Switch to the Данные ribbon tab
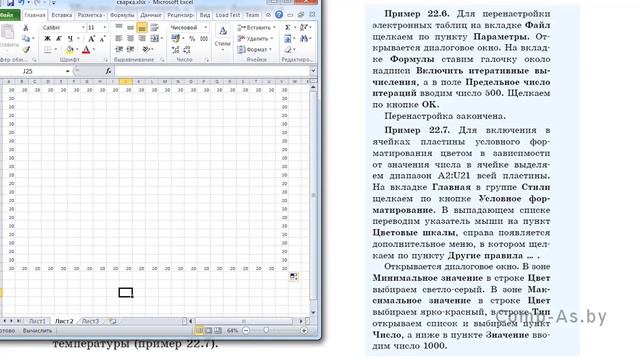The image size is (640, 360). [x=151, y=15]
